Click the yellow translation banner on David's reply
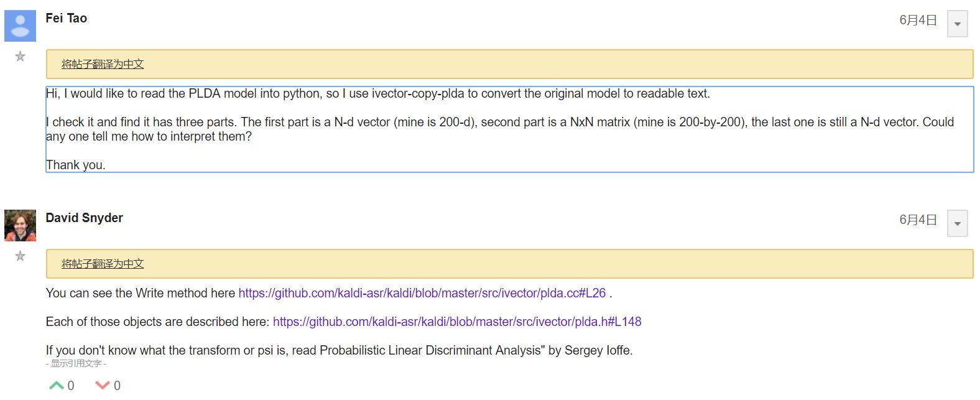The width and height of the screenshot is (980, 400). click(x=560, y=264)
